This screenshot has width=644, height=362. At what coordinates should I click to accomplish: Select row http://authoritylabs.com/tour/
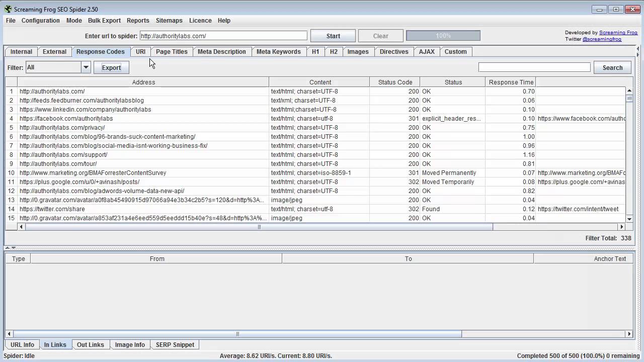click(315, 164)
